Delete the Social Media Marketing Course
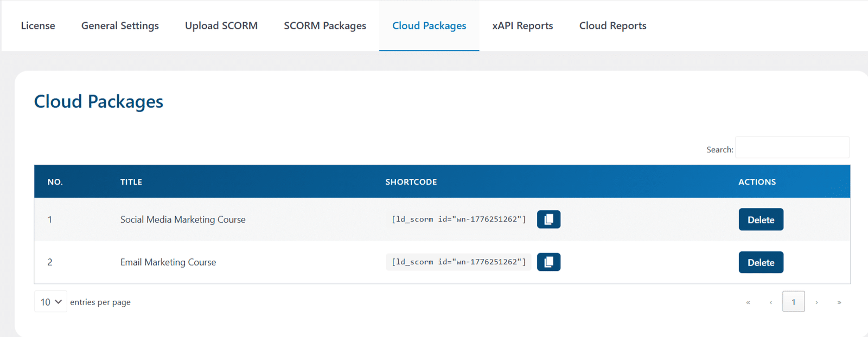 pyautogui.click(x=761, y=219)
